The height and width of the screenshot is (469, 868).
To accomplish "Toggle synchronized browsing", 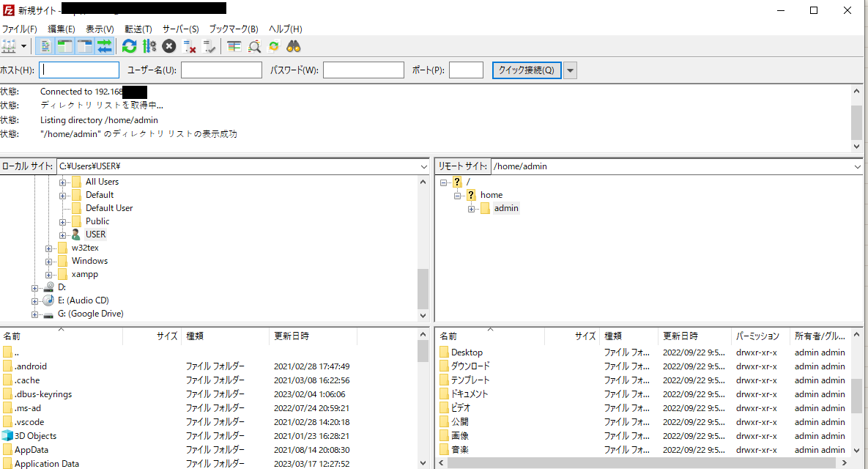I will pyautogui.click(x=273, y=46).
